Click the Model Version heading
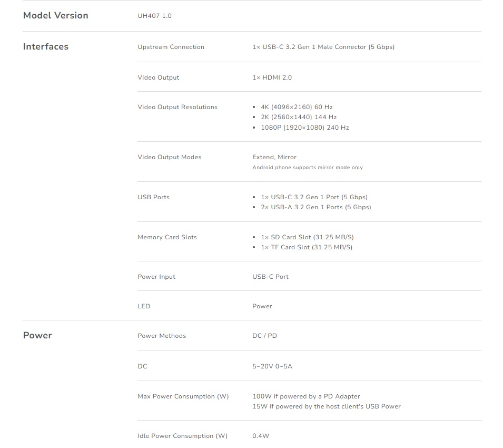Screen dimensions: 503x448 pos(56,15)
